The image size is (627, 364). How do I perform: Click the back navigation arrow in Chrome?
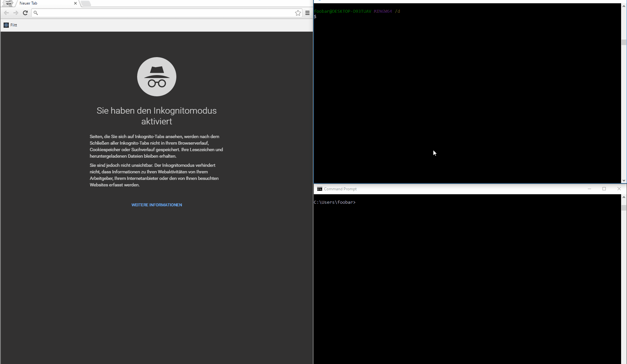click(6, 13)
